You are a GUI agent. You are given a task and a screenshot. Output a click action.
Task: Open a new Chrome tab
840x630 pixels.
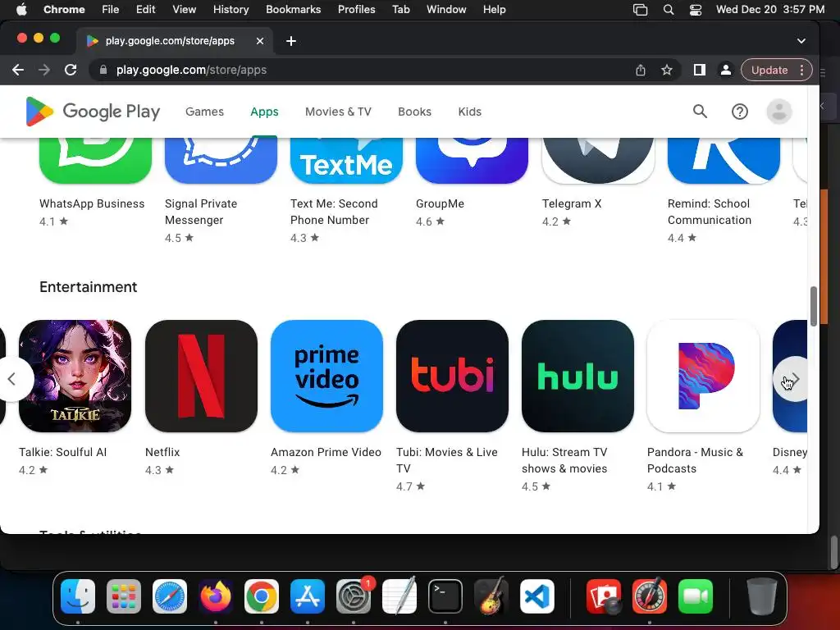[x=291, y=41]
